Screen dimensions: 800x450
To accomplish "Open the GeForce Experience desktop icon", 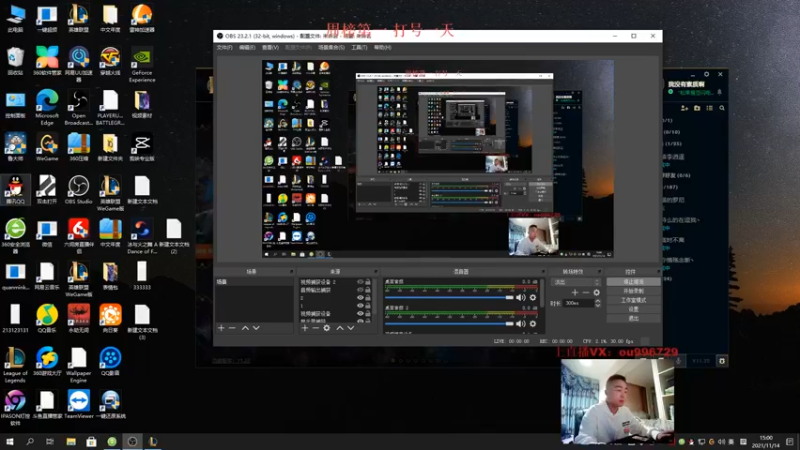I will pos(142,64).
